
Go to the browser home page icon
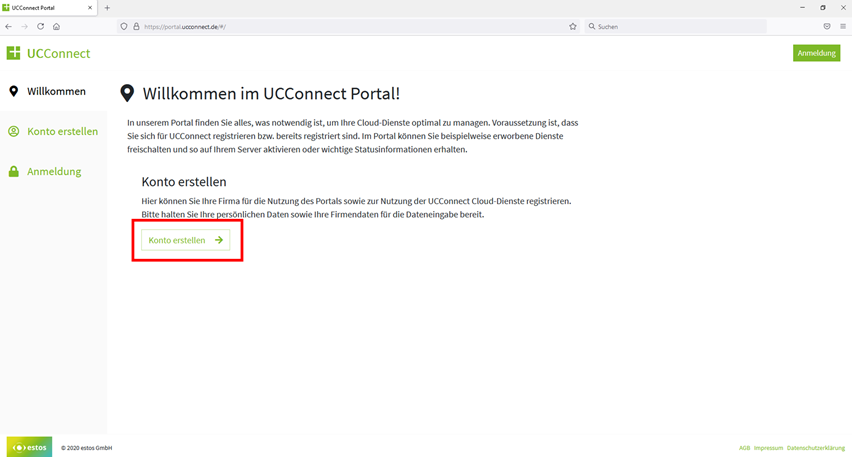click(56, 26)
